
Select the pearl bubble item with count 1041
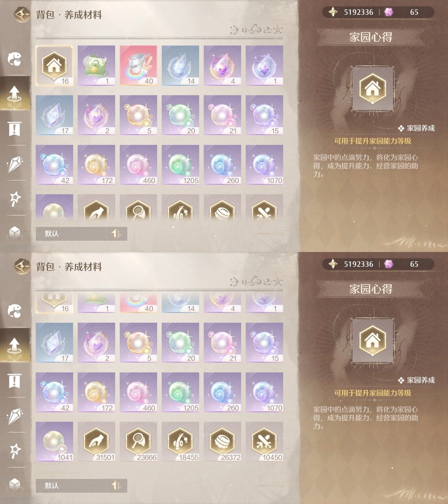coord(54,442)
